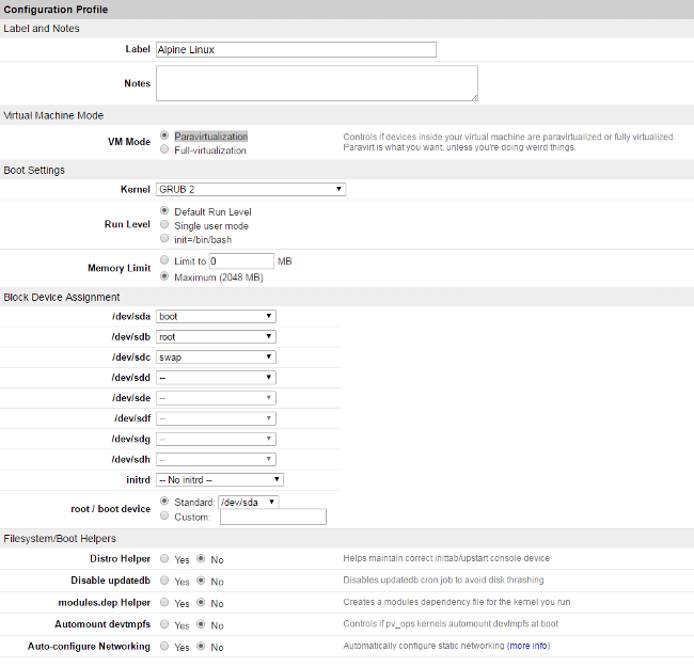694x667 pixels.
Task: Set Disable updatedb to Yes
Action: click(164, 580)
